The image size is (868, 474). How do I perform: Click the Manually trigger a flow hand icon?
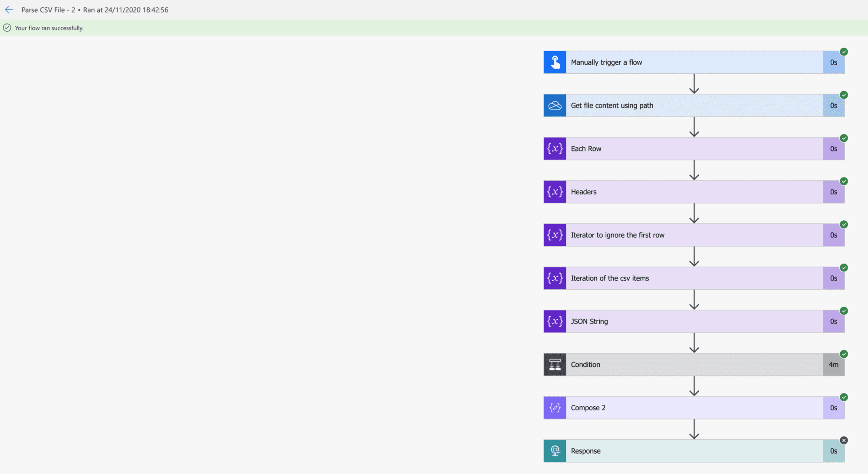tap(555, 62)
